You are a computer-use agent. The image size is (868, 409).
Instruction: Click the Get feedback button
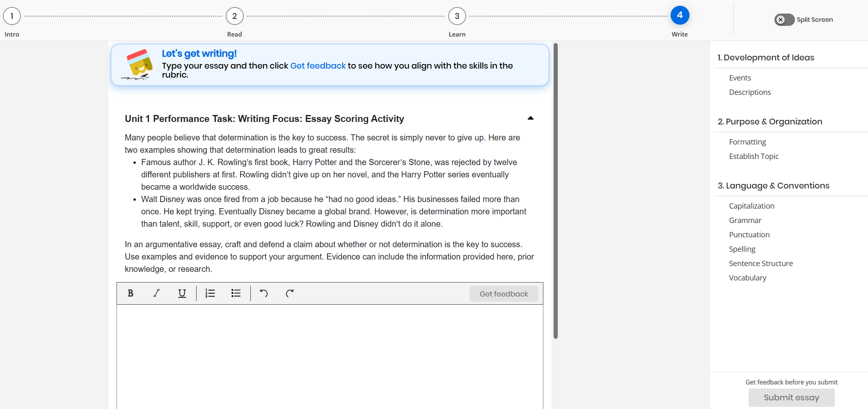pos(504,294)
